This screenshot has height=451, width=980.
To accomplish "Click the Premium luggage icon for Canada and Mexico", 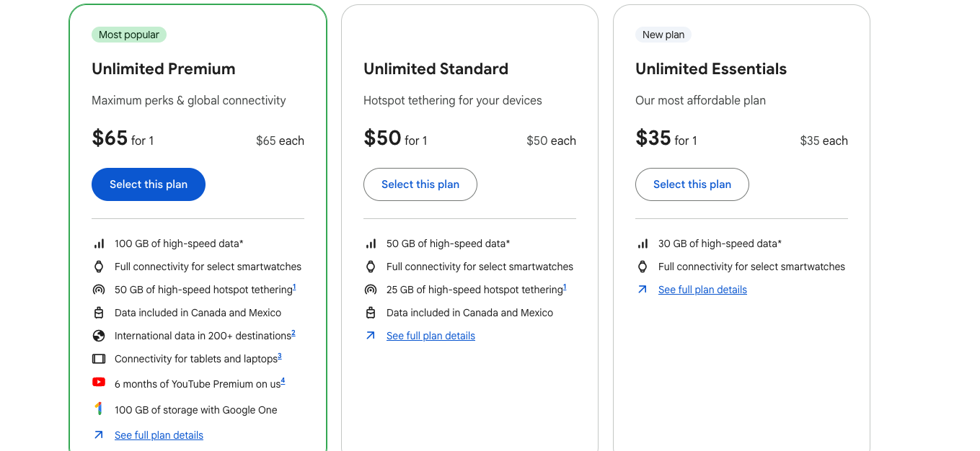I will (99, 313).
